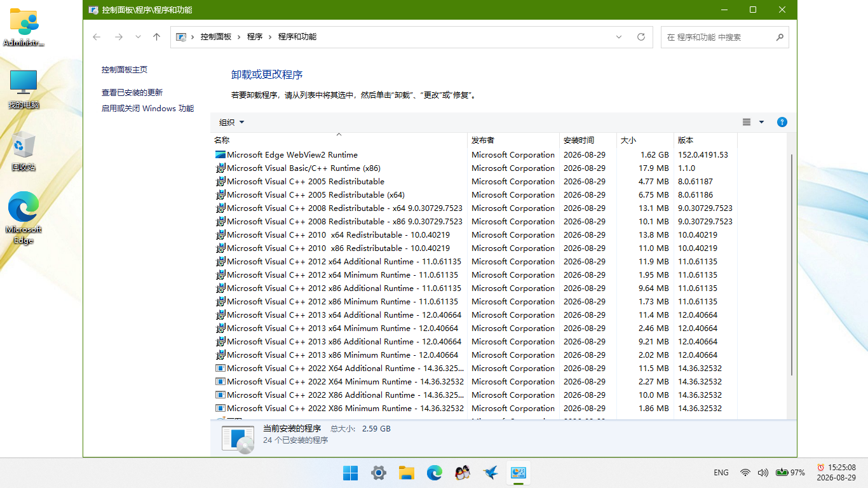Launch File Explorer from the taskbar
This screenshot has height=488, width=868.
pyautogui.click(x=407, y=473)
